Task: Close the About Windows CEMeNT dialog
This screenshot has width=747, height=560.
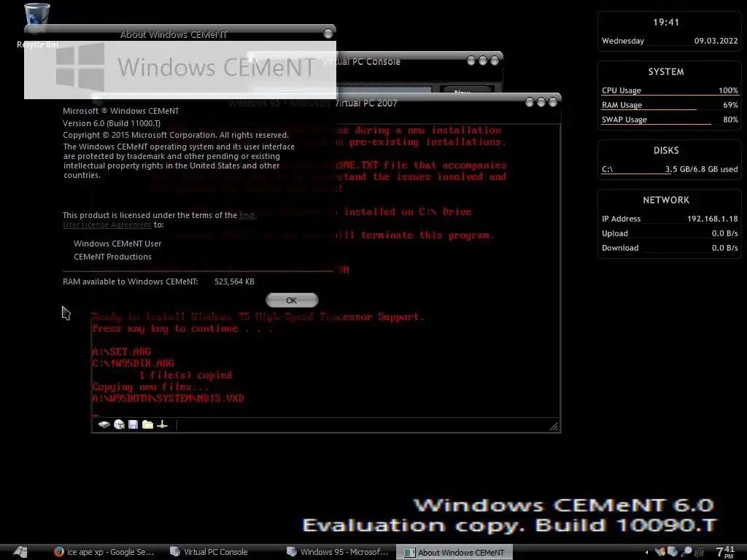Action: 328,34
